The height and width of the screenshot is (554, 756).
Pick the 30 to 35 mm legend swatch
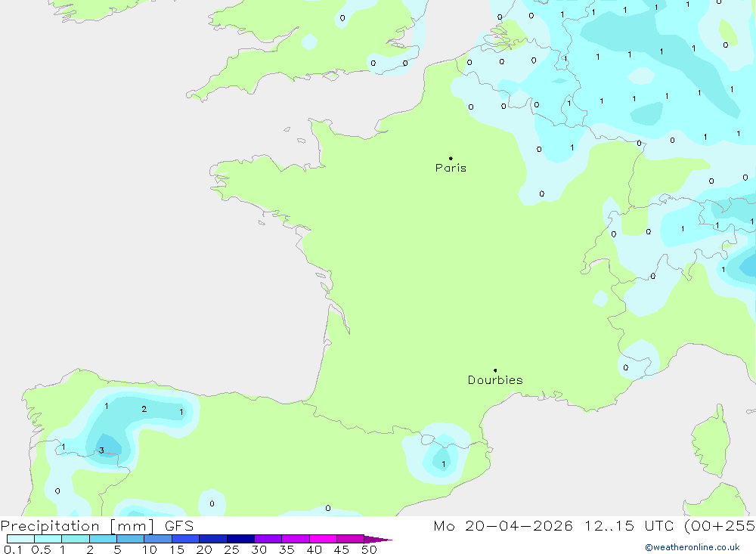pos(268,539)
